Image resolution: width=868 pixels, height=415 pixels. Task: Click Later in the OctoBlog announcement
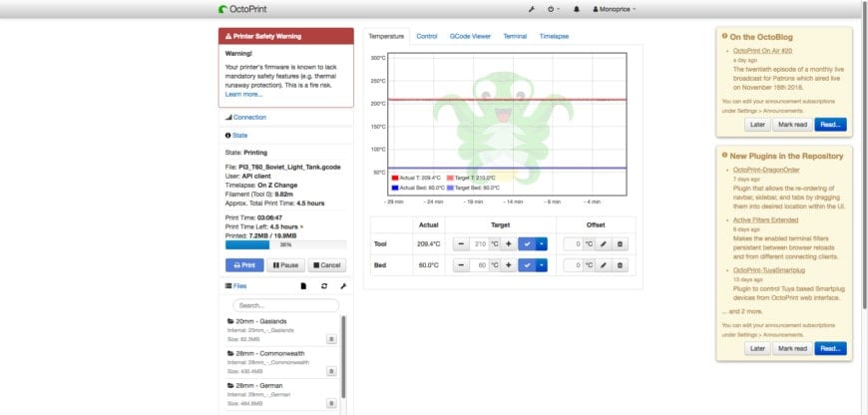click(757, 125)
